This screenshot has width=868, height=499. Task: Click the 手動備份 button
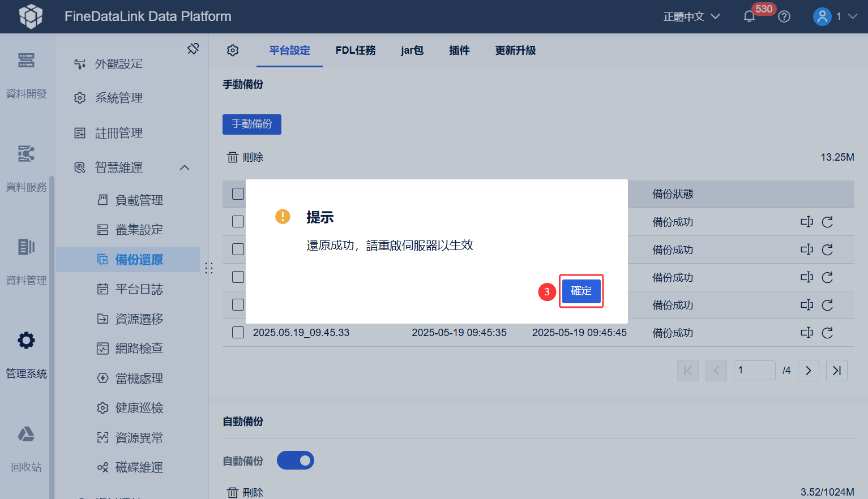252,124
